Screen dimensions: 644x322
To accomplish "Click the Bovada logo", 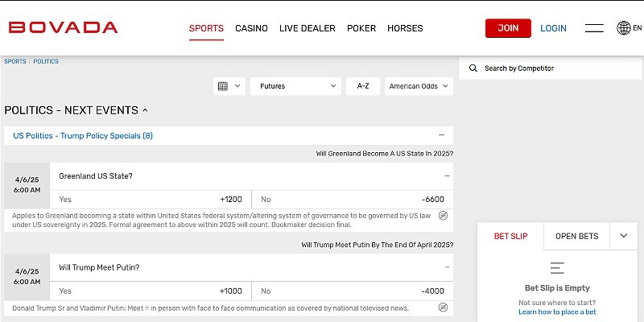I will pyautogui.click(x=63, y=27).
